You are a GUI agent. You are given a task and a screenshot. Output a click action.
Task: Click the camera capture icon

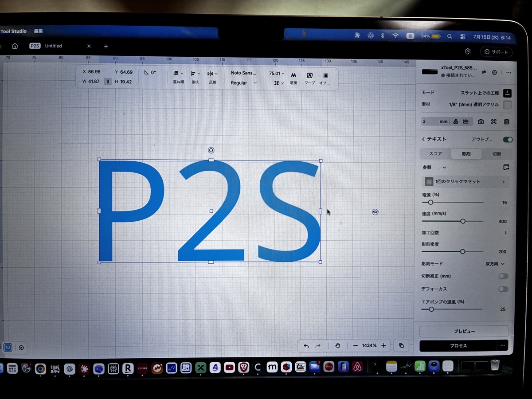481,121
